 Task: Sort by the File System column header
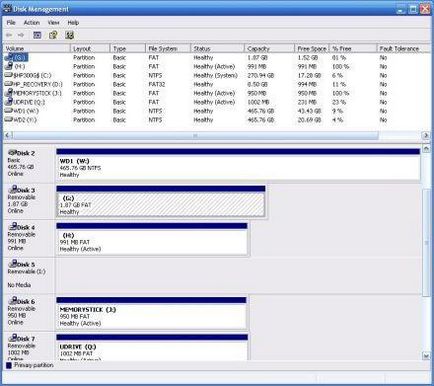(x=168, y=49)
